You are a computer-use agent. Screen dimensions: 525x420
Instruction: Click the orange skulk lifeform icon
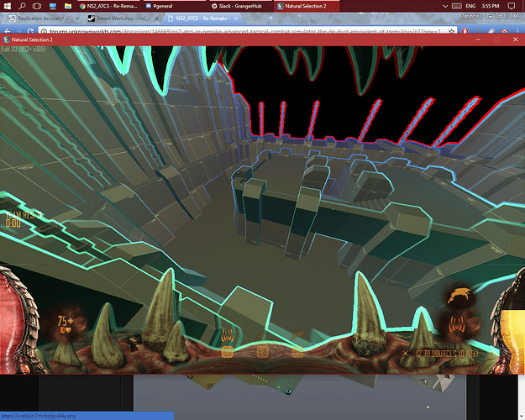point(459,294)
